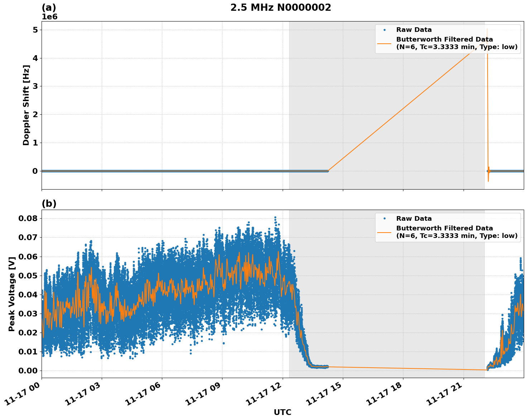The image size is (527, 420).
Task: Click the panel label "(b)"
Action: (x=49, y=204)
